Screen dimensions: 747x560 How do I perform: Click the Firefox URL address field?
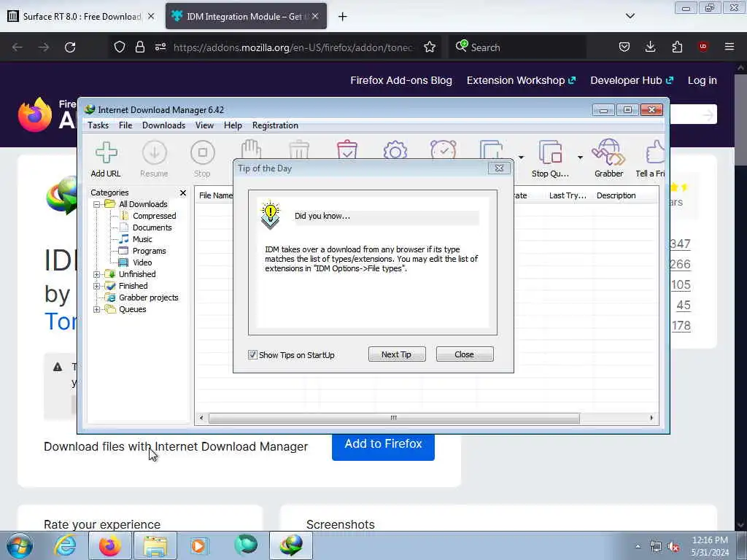(x=293, y=47)
